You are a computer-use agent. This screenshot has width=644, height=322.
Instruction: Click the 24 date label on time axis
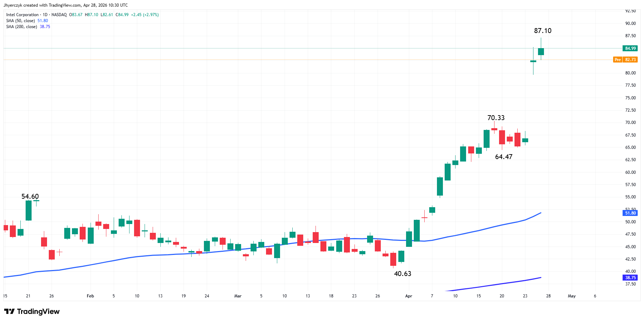tap(207, 296)
